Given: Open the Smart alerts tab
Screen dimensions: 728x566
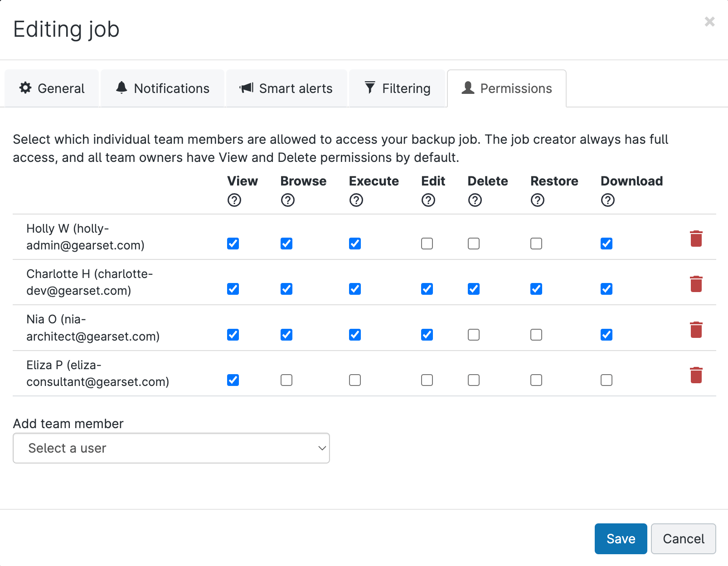Looking at the screenshot, I should (x=286, y=88).
